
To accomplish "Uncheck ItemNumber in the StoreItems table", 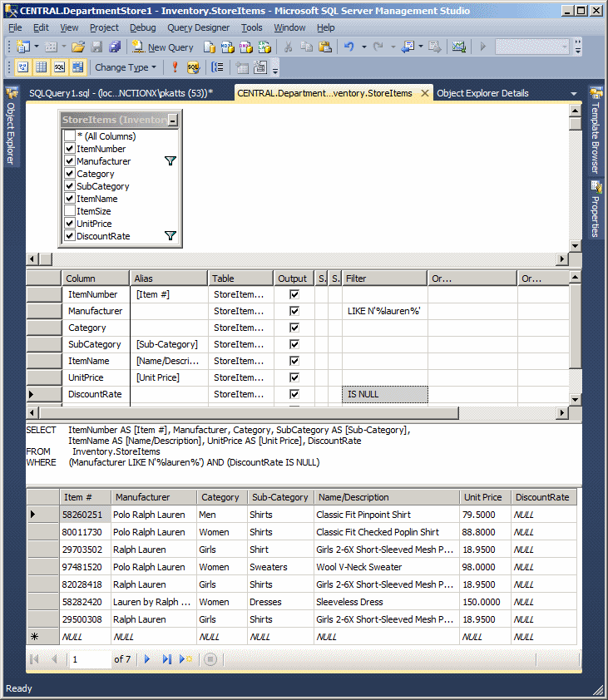I will (x=70, y=148).
